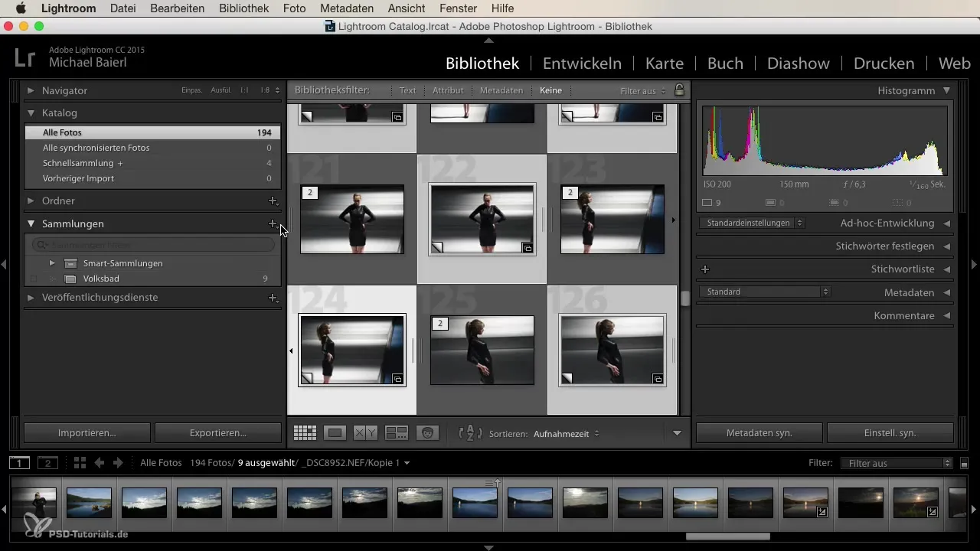
Task: Click stack count badge on photo 121
Action: click(x=310, y=193)
